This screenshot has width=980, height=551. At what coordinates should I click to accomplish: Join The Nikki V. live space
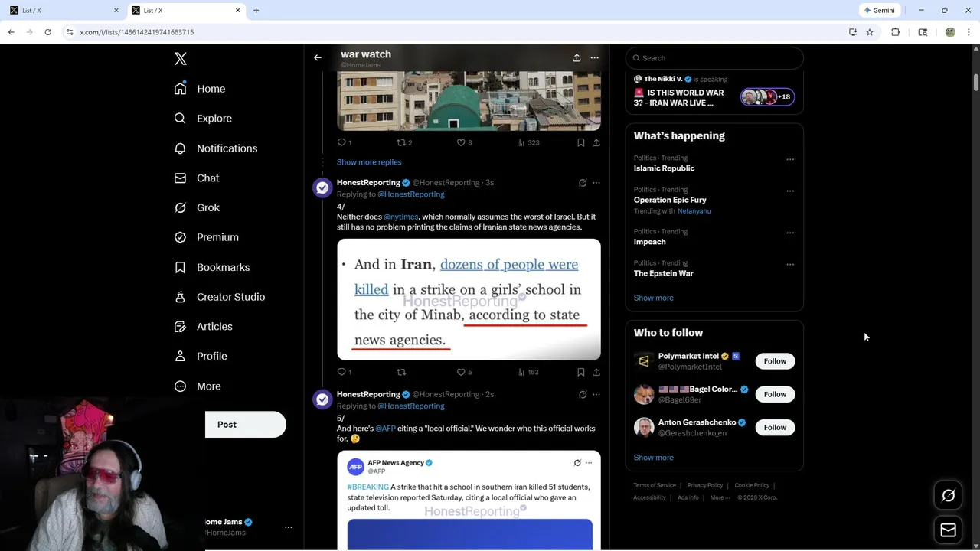(714, 92)
